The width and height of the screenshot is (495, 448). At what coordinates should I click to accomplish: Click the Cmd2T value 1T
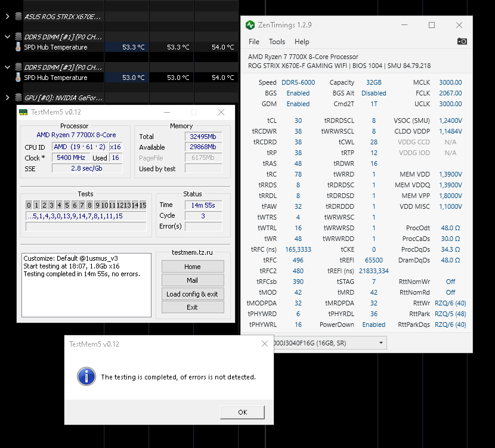374,104
